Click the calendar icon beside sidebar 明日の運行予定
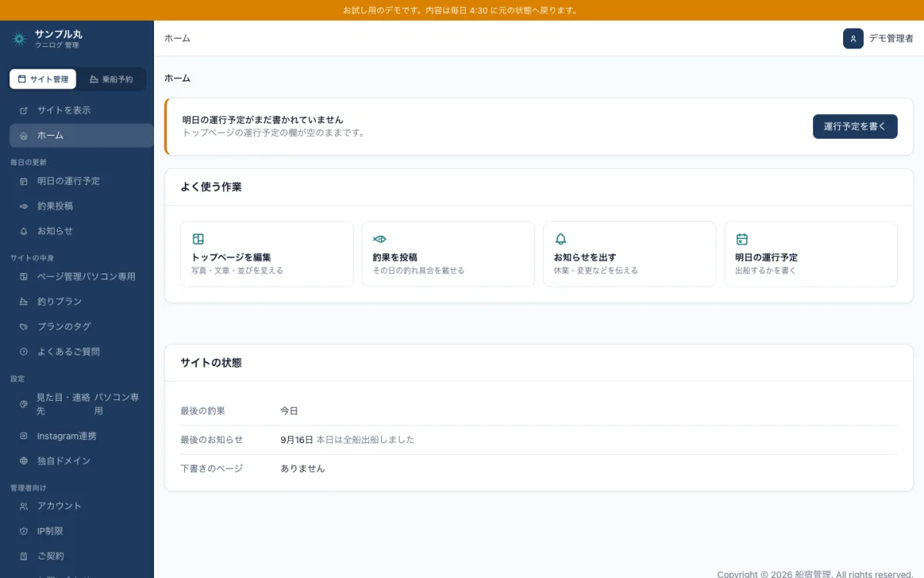Image resolution: width=924 pixels, height=578 pixels. (24, 181)
